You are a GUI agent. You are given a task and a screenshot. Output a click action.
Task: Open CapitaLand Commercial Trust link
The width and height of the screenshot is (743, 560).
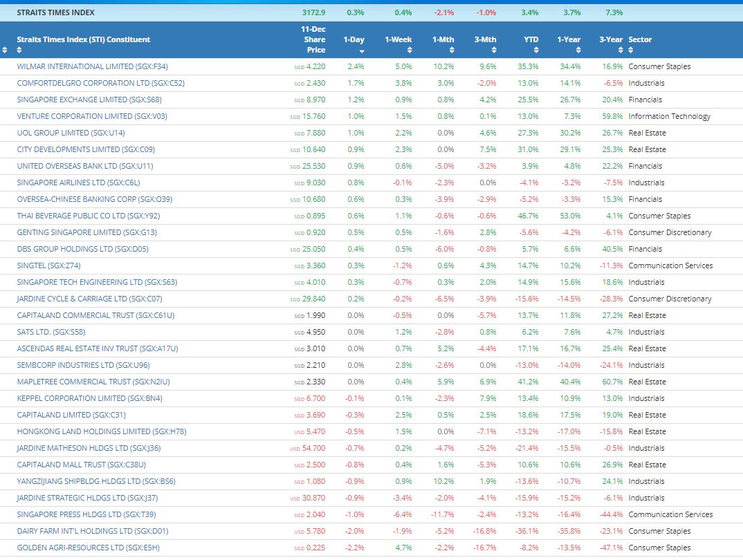(x=95, y=315)
